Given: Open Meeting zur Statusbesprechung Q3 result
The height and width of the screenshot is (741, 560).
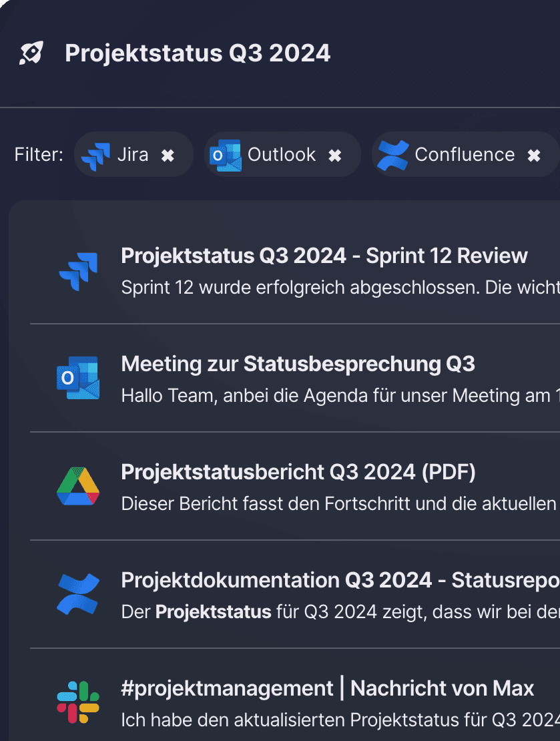Looking at the screenshot, I should pyautogui.click(x=298, y=364).
